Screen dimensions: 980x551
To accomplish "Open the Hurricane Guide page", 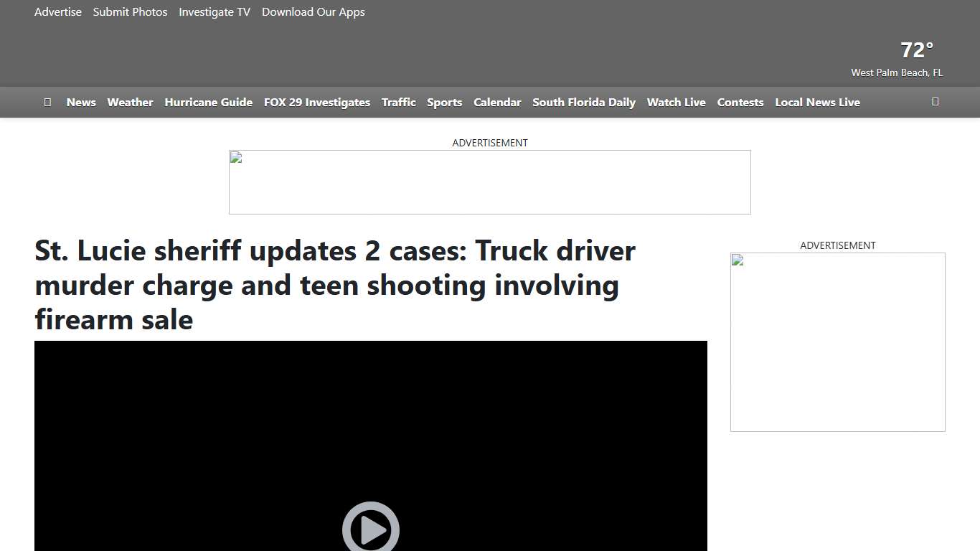I will click(x=208, y=102).
